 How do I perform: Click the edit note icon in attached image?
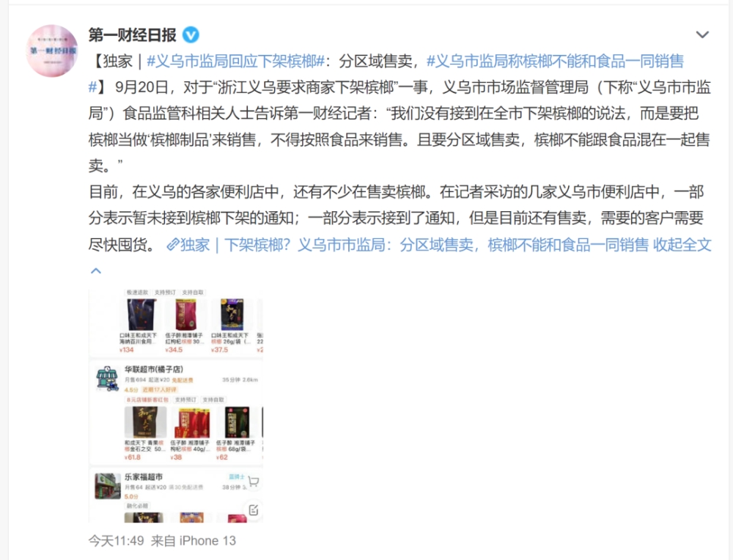point(254,510)
